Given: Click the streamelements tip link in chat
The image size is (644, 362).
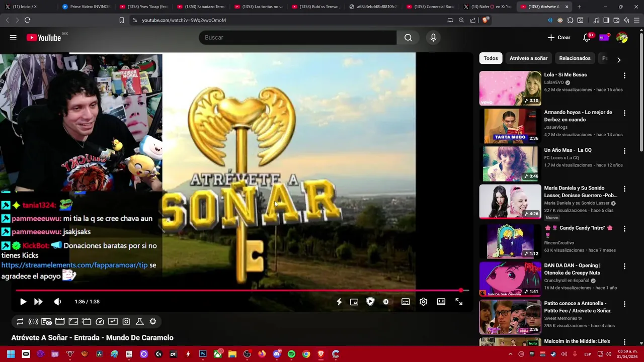Looking at the screenshot, I should click(x=74, y=265).
